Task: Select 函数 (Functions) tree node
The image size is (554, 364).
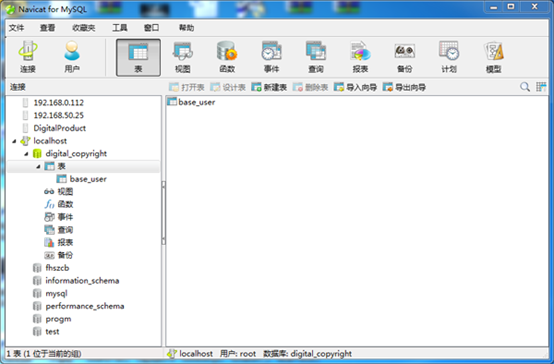Action: tap(65, 205)
